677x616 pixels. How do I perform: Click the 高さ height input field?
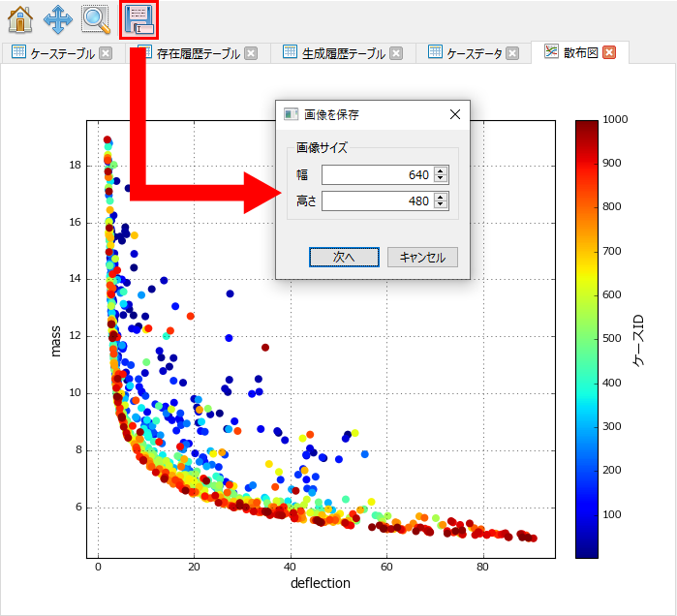377,200
